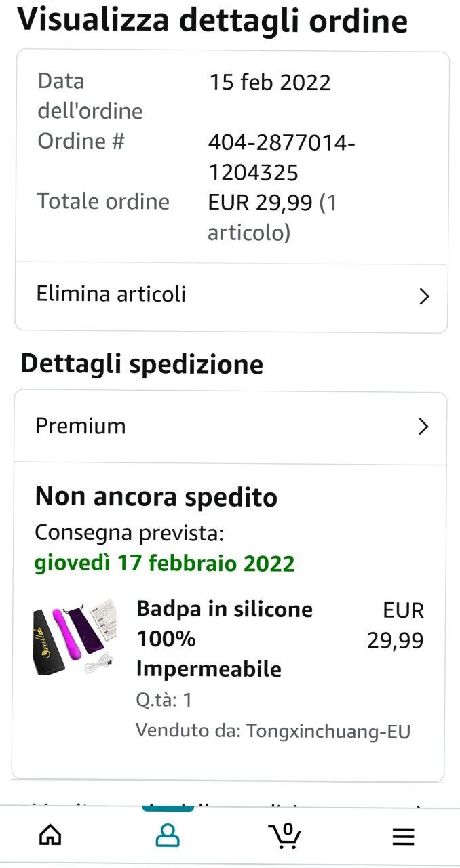
Task: Go to the Amazon home tab
Action: tap(51, 835)
